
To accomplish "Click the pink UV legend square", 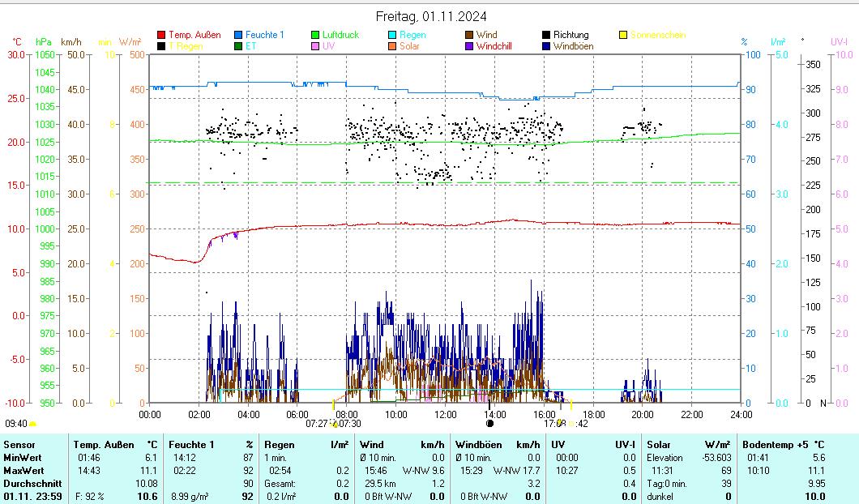I will [x=316, y=46].
